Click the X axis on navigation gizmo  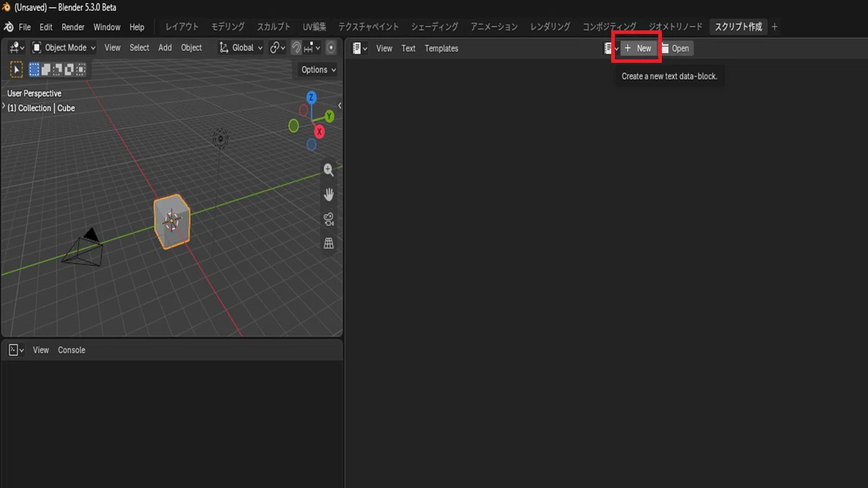pos(319,132)
